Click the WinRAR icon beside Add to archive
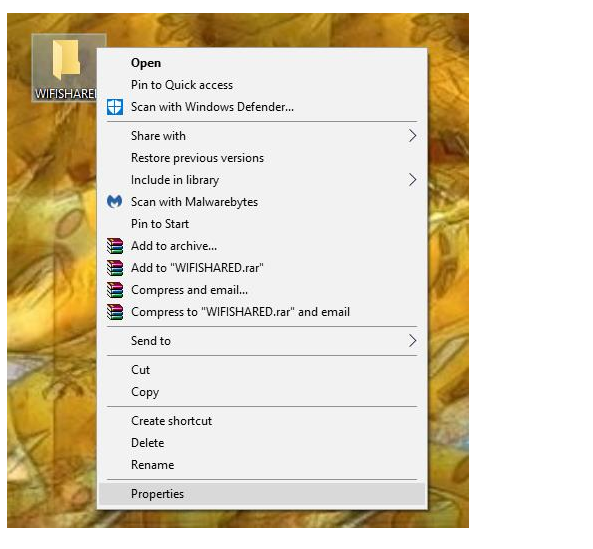Image resolution: width=593 pixels, height=549 pixels. tap(115, 246)
